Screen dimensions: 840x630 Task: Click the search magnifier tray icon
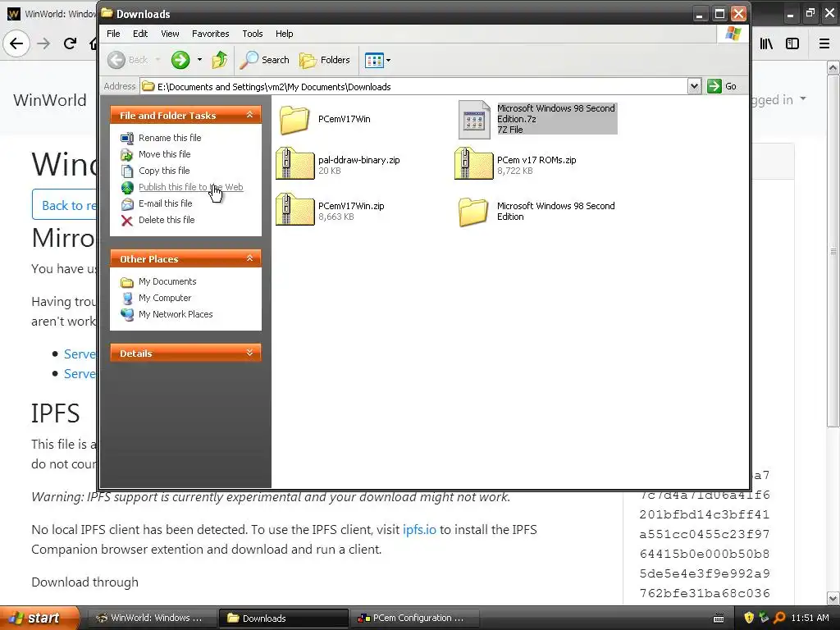pos(779,618)
